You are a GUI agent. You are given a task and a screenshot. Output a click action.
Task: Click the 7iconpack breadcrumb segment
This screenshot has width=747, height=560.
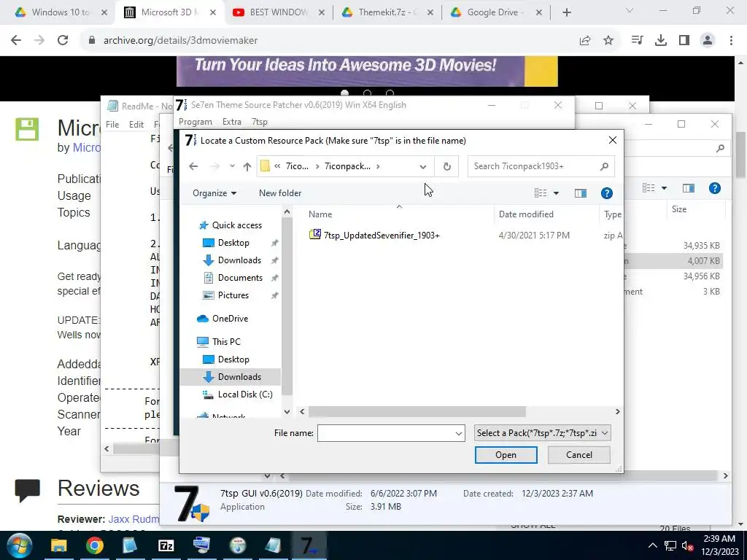347,166
